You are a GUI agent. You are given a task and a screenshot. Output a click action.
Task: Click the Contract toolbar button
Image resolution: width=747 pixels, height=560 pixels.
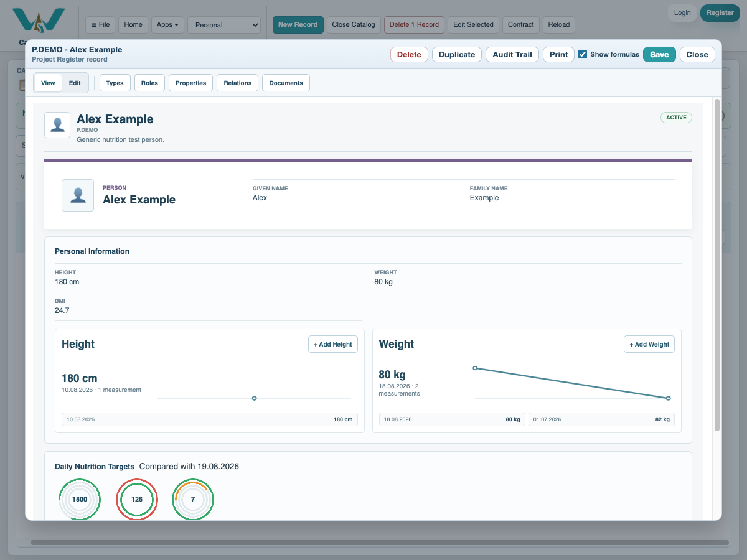(521, 25)
